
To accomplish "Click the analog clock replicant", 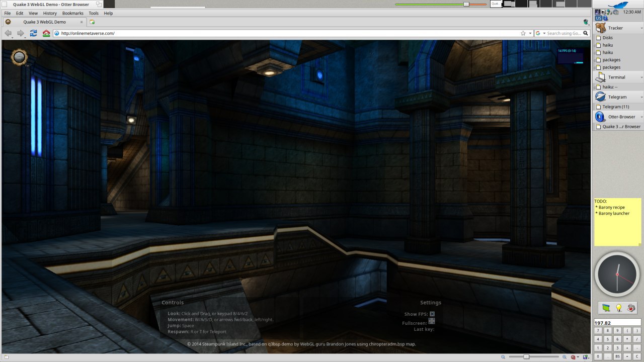I will pos(617,275).
